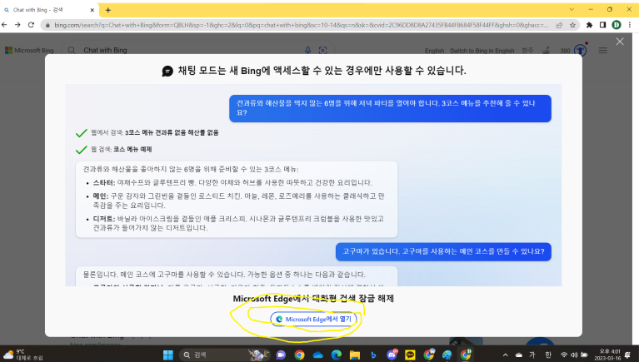The height and width of the screenshot is (362, 644).
Task: Click the bing.com URL in the address bar
Action: (x=301, y=25)
